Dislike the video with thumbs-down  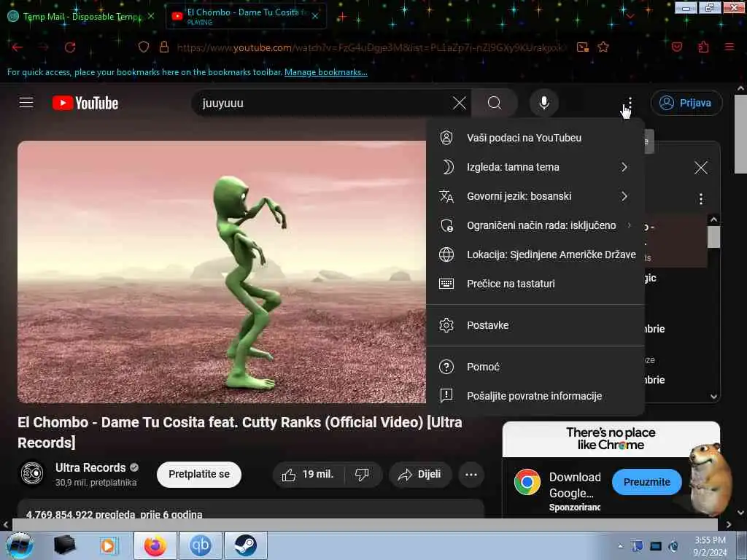(363, 474)
